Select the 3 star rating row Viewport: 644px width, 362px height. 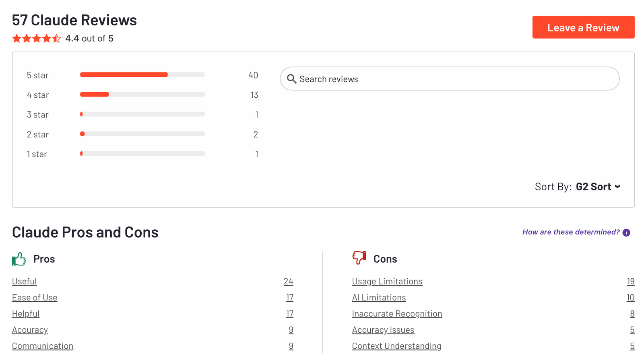pyautogui.click(x=142, y=115)
